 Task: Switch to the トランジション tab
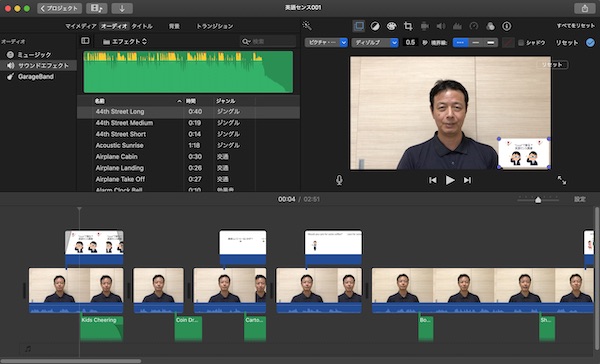click(214, 26)
